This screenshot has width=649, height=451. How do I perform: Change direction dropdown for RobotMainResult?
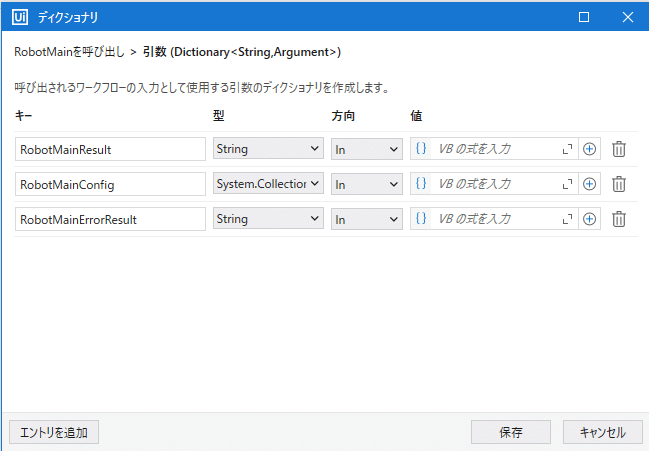[367, 149]
